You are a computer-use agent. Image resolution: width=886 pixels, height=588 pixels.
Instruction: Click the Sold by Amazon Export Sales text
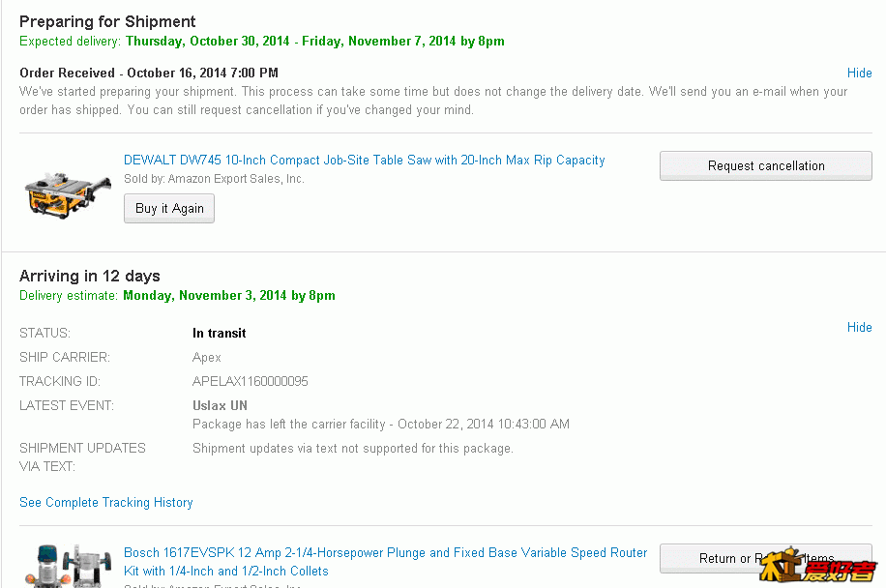tap(214, 179)
